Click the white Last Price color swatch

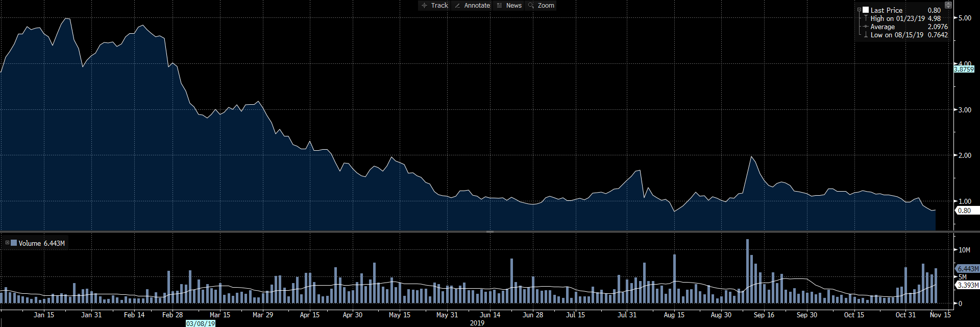866,10
